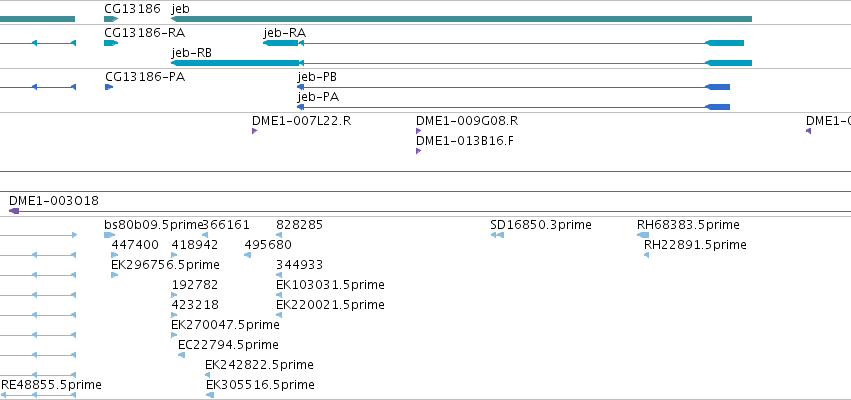
Task: Select the jeb-PB coding sequence line
Action: tap(513, 87)
